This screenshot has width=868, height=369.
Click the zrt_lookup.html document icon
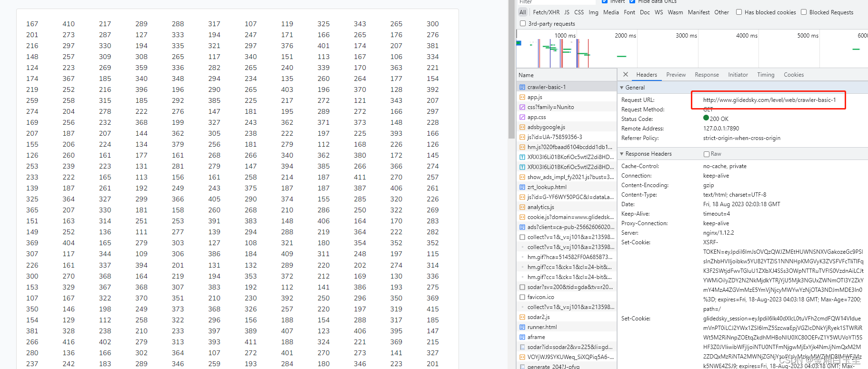click(522, 187)
